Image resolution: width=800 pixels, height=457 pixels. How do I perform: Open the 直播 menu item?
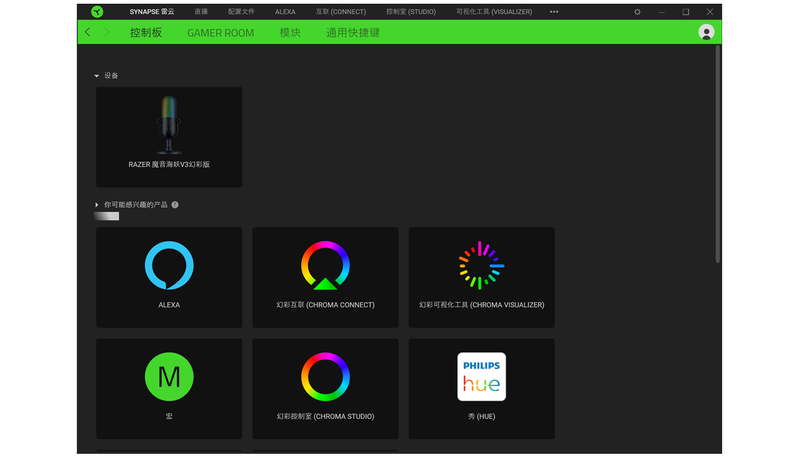201,11
